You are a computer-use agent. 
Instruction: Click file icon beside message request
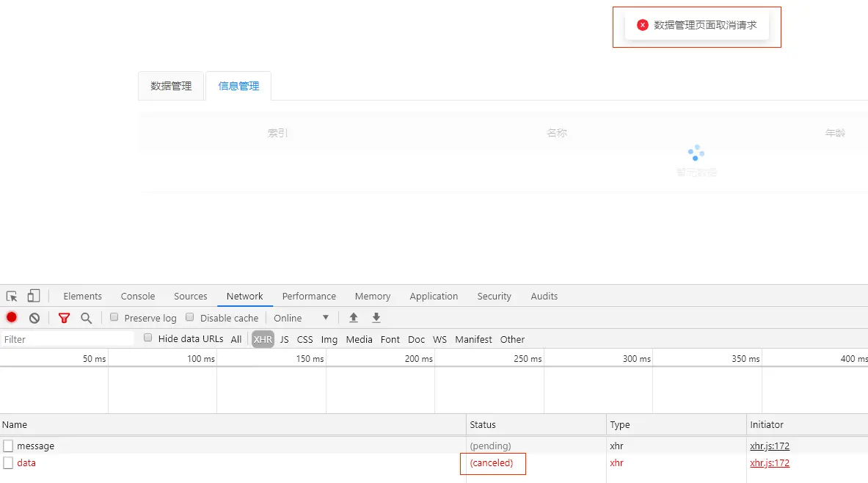[8, 446]
